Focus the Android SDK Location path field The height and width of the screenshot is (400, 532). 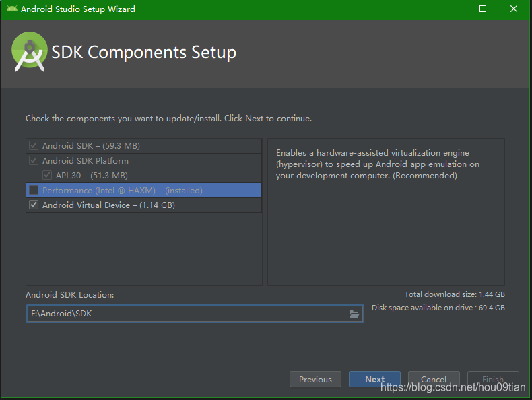(195, 314)
